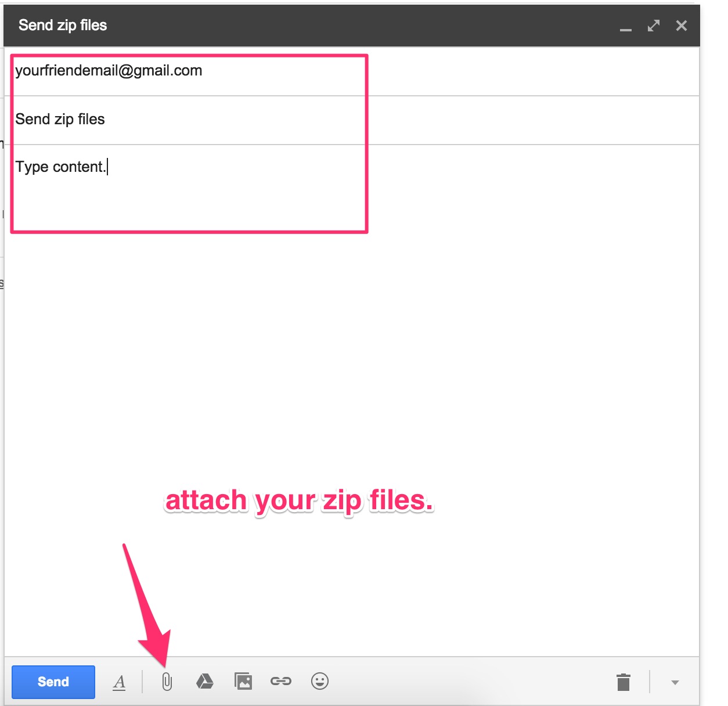
Task: Insert a link into the message
Action: coord(281,681)
